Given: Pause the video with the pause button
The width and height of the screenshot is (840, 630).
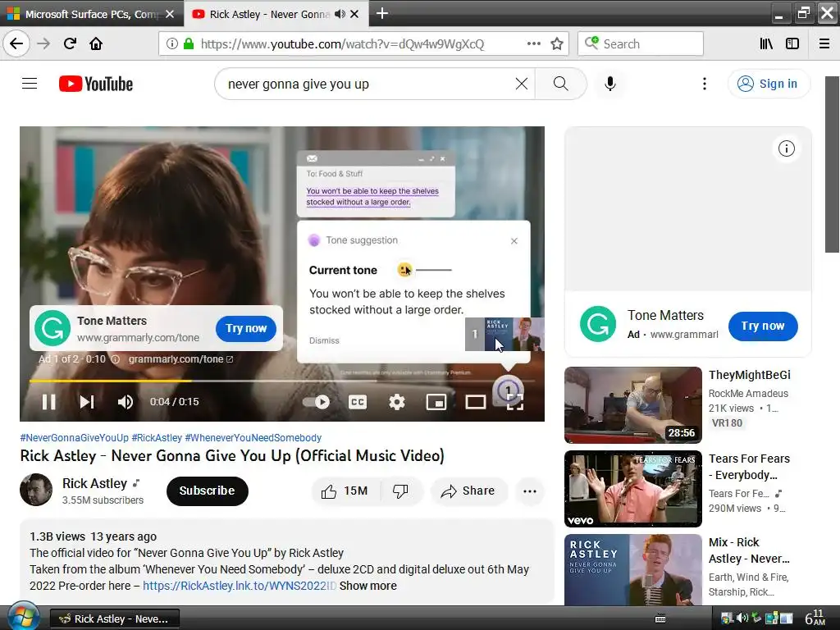Looking at the screenshot, I should 48,402.
